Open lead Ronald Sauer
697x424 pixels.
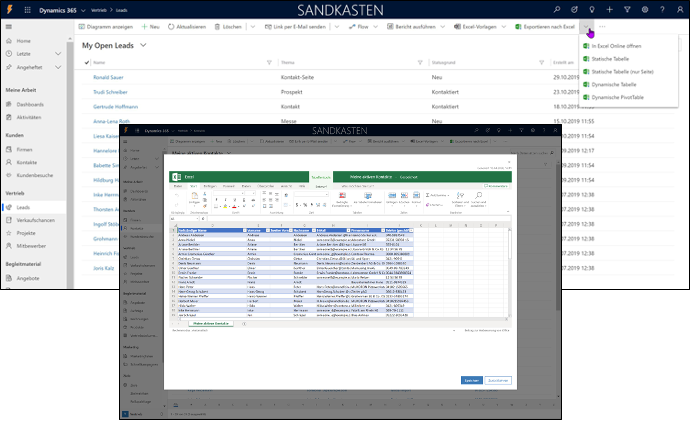click(x=108, y=77)
